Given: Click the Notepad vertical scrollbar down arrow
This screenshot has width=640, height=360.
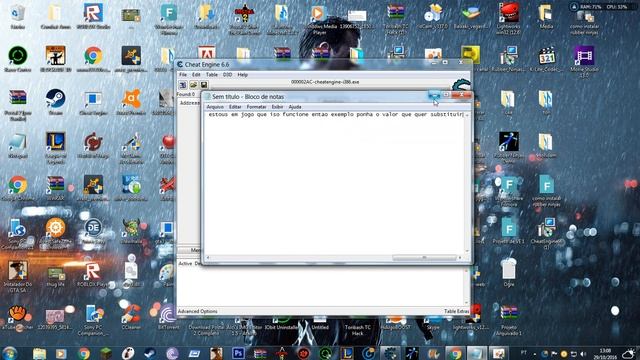Looking at the screenshot, I should 467,251.
